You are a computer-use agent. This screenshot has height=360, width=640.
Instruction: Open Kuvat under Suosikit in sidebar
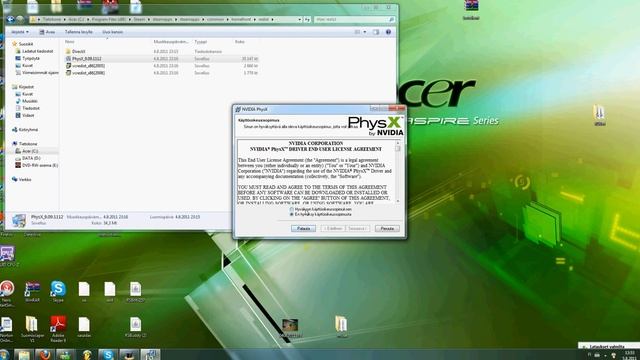pos(24,65)
